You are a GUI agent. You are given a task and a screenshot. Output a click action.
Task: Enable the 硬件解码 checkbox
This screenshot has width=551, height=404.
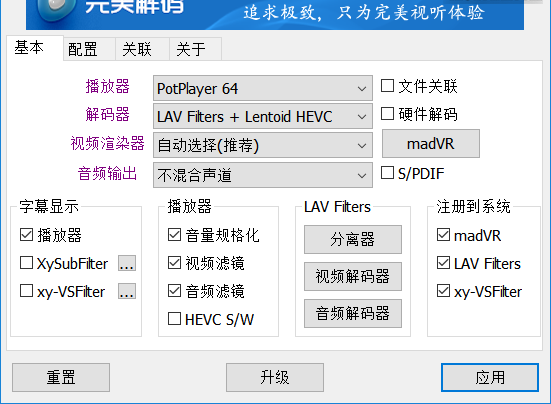[387, 113]
